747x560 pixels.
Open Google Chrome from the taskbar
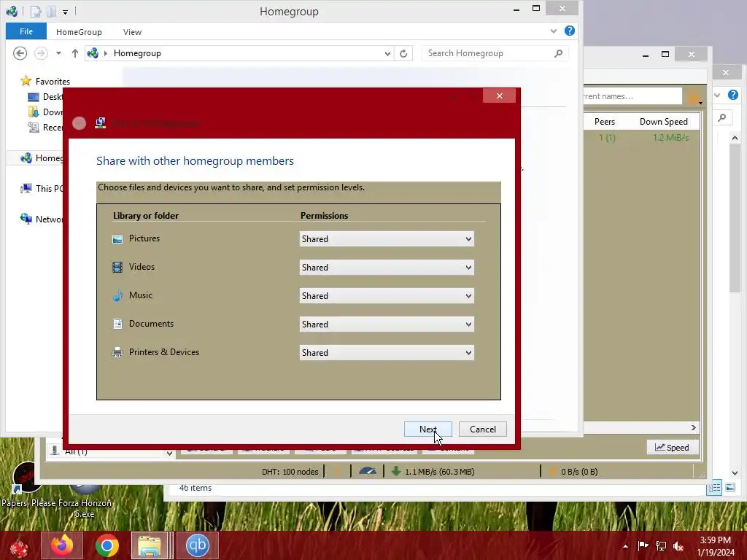point(107,545)
